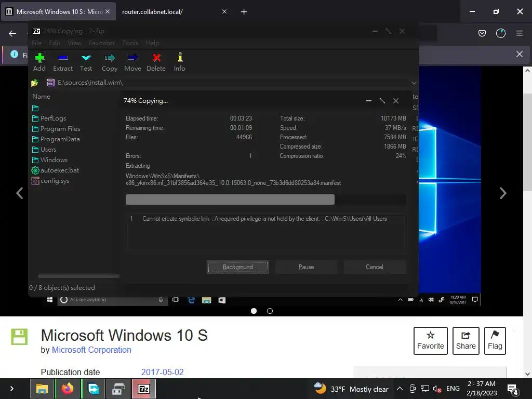
Task: Click the copy progress bar
Action: coord(265,199)
